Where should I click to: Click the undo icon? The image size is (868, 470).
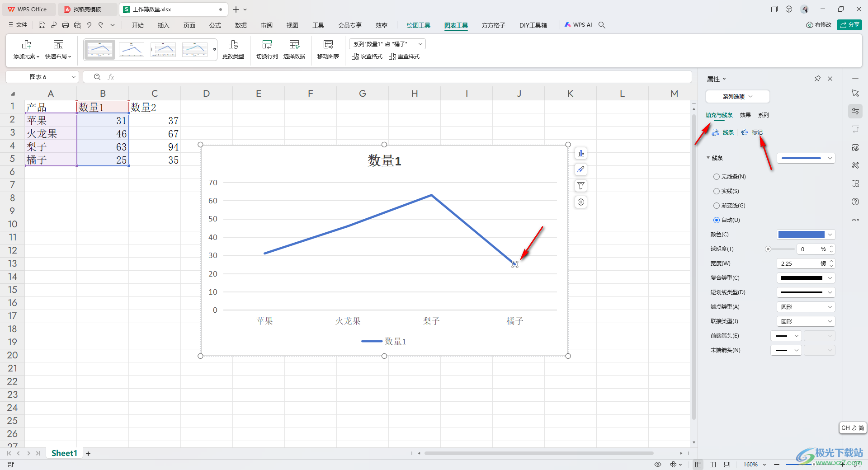[89, 25]
